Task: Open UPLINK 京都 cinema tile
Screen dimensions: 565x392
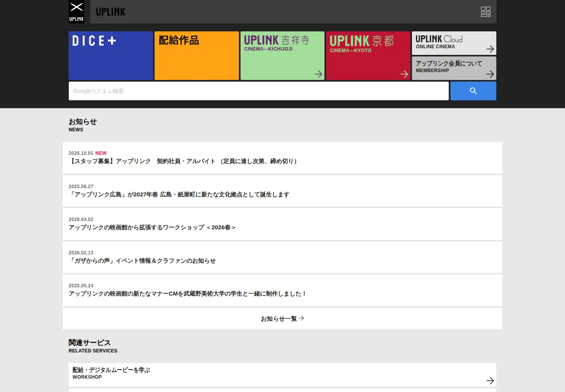Action: click(x=368, y=56)
